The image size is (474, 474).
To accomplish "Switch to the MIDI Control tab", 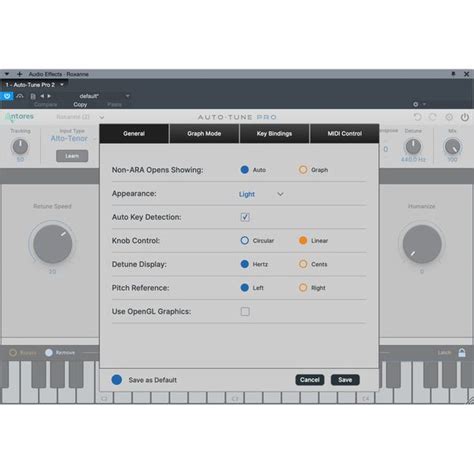I will tap(344, 133).
